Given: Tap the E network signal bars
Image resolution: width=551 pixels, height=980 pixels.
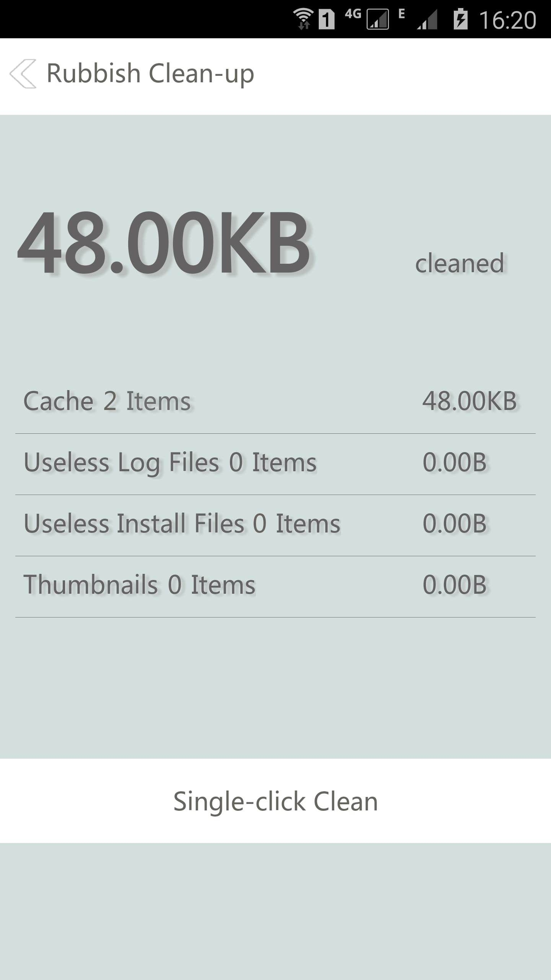Looking at the screenshot, I should pos(427,20).
